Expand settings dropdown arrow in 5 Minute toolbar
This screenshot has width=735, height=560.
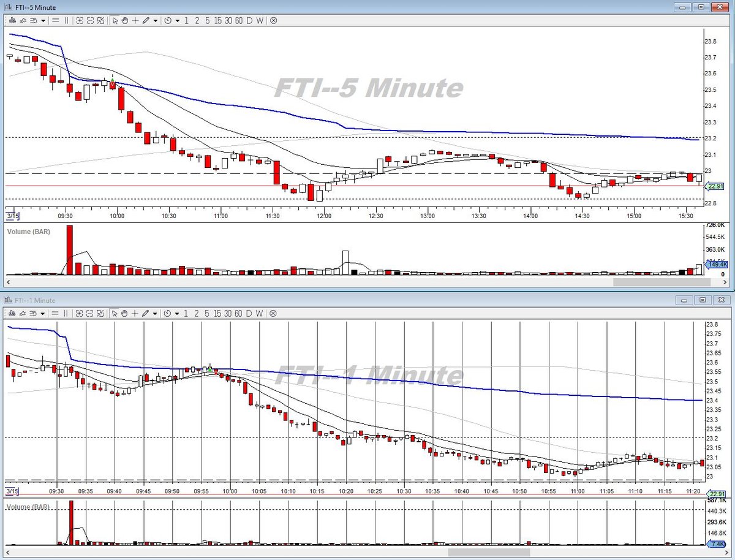coord(43,20)
